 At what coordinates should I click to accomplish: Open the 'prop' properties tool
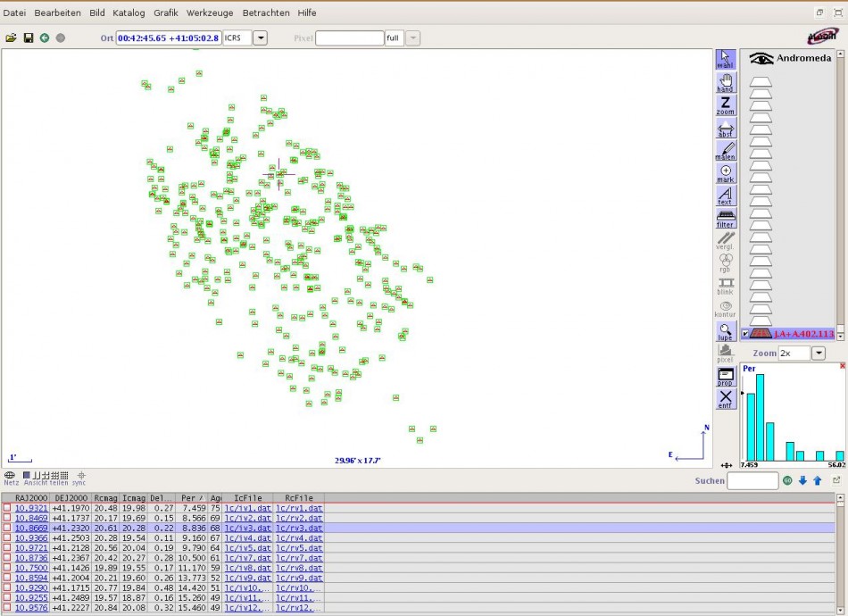[x=725, y=377]
